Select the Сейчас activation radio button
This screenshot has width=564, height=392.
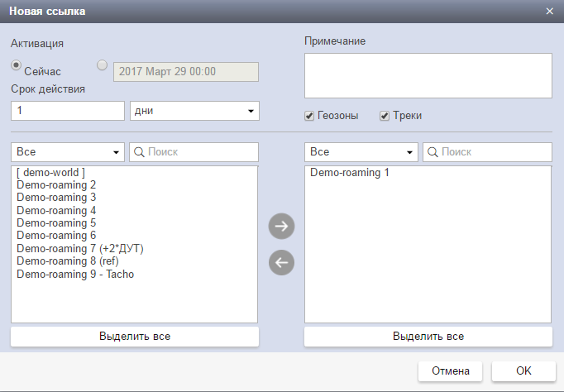17,65
